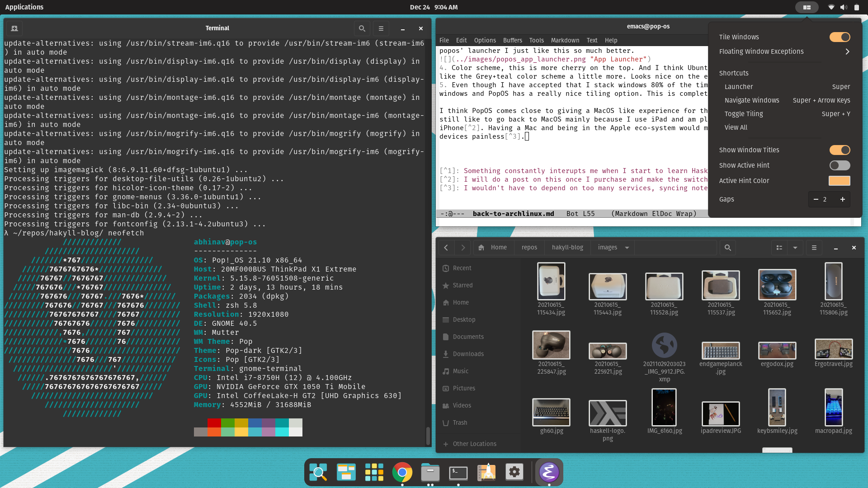Screen dimensions: 868x488
Task: Select the ergodox.jpg thumbnail
Action: pyautogui.click(x=777, y=351)
